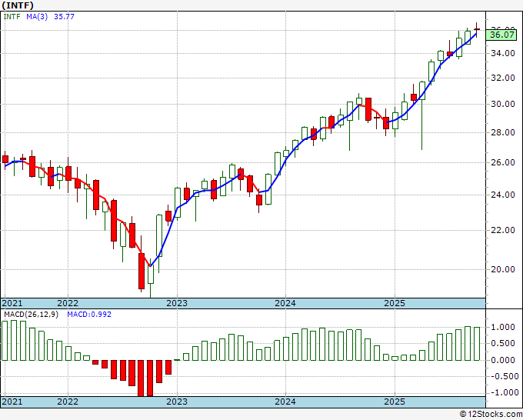
Task: Click the 2025 label on price timeline
Action: [395, 303]
